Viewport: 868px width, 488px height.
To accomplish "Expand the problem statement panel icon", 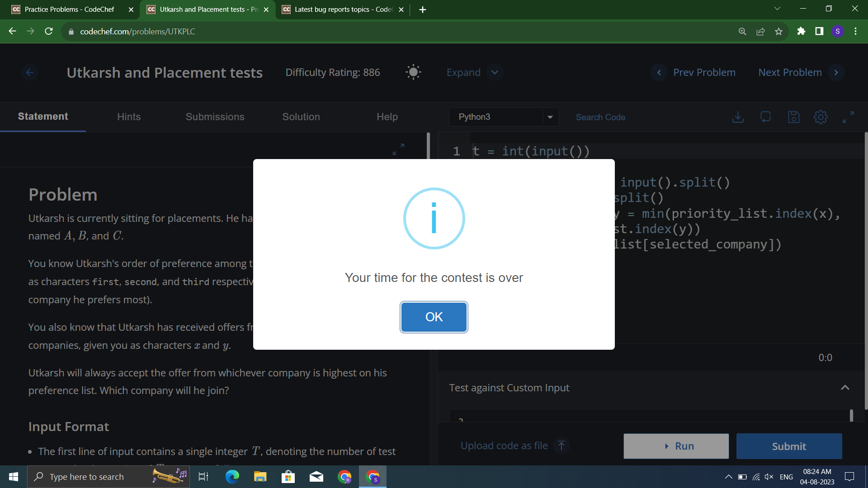I will (398, 149).
